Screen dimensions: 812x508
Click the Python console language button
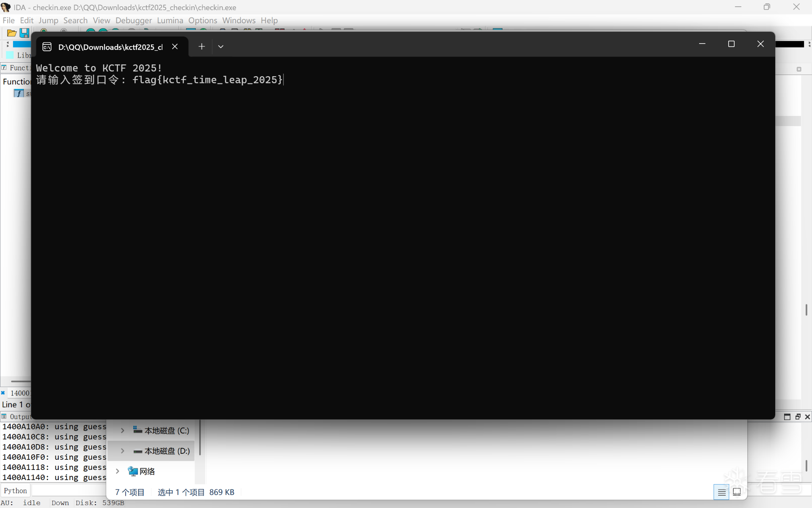coord(16,491)
